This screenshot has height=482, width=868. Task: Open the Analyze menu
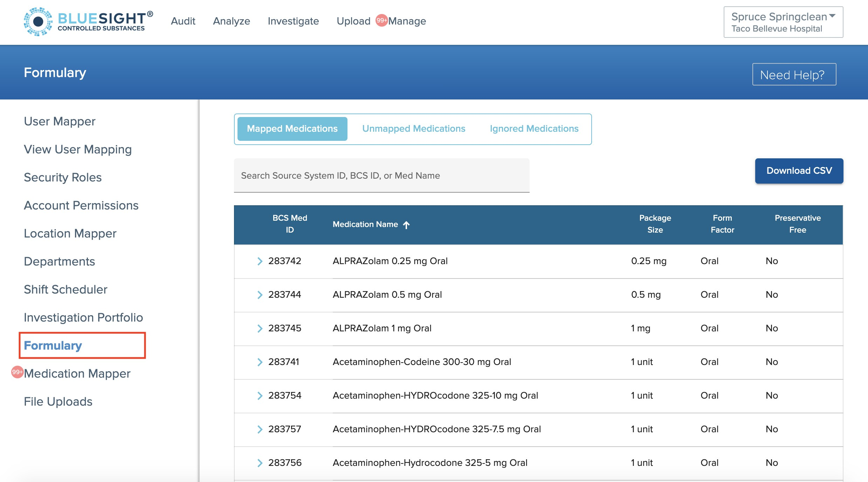231,21
